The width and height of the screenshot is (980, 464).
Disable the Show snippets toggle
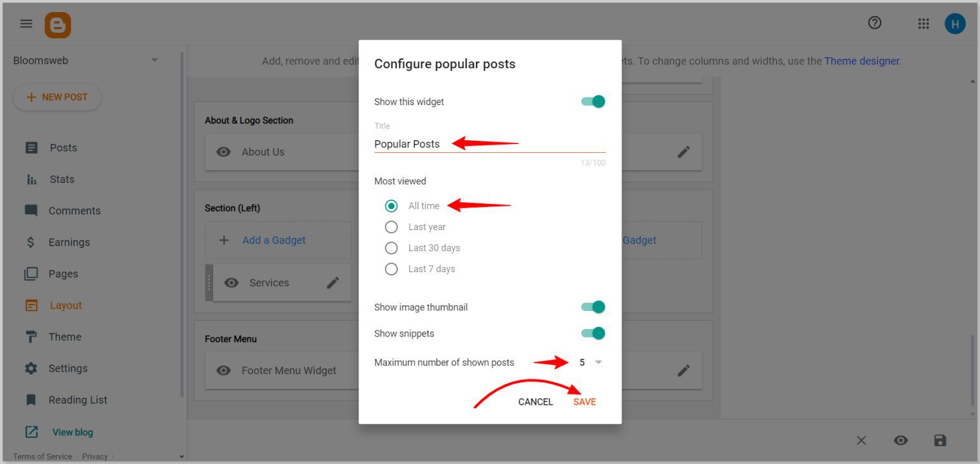click(x=592, y=333)
